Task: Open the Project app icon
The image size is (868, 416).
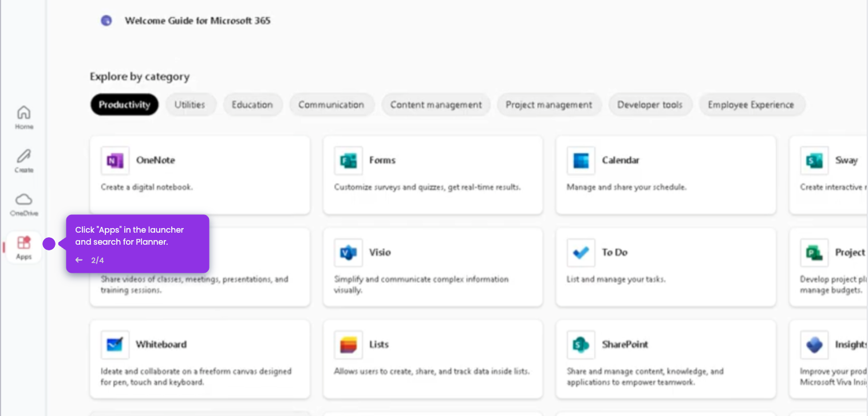Action: (x=814, y=253)
